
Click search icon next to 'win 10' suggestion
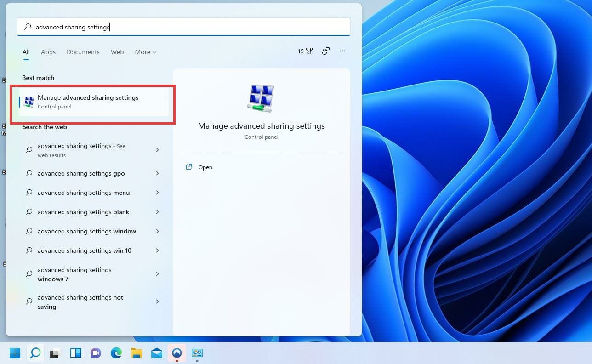click(x=29, y=250)
